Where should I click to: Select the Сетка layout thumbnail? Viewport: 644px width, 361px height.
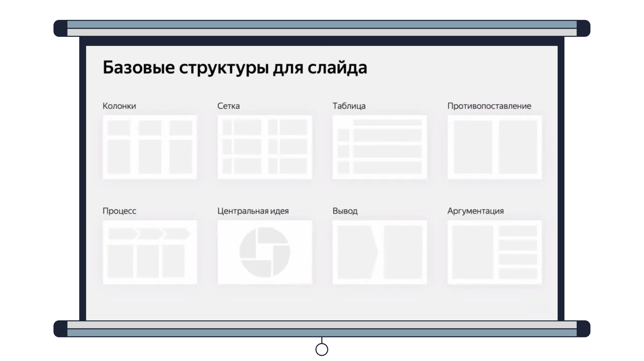[265, 147]
